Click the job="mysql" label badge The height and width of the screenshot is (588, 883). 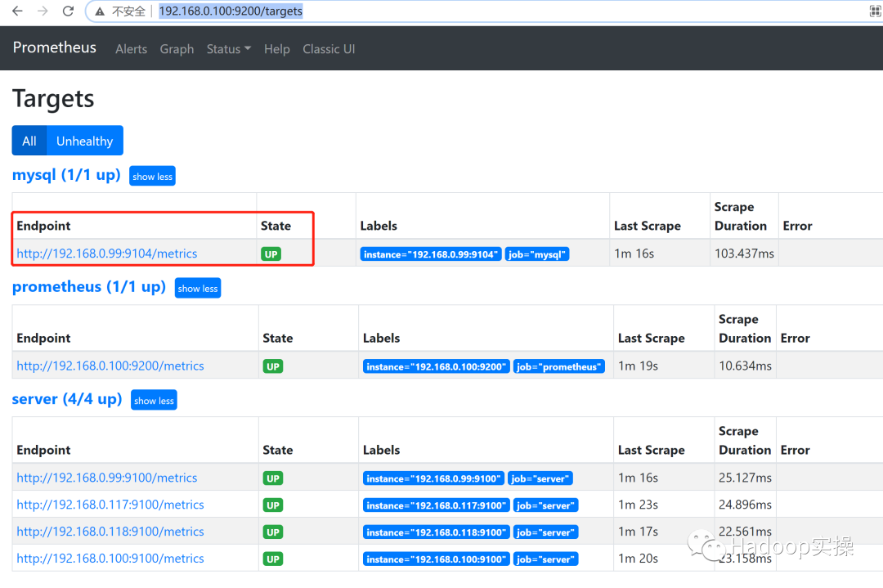point(537,254)
